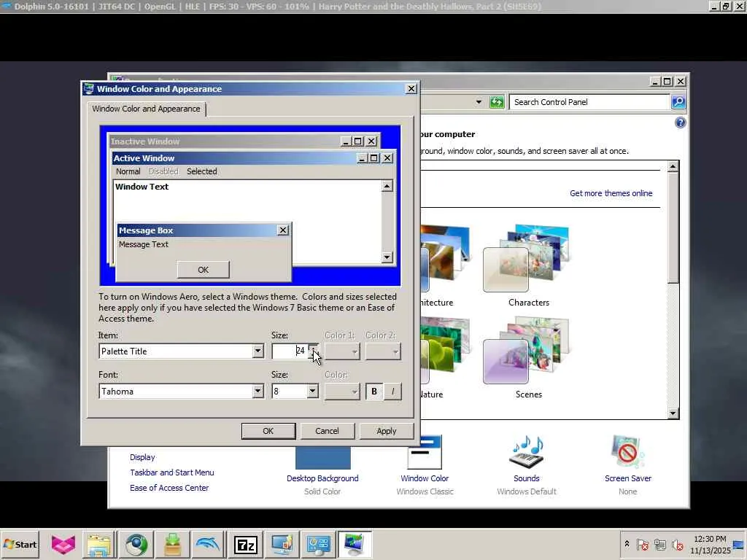This screenshot has width=747, height=560.
Task: Click Normal menu in the preview window
Action: pyautogui.click(x=128, y=171)
